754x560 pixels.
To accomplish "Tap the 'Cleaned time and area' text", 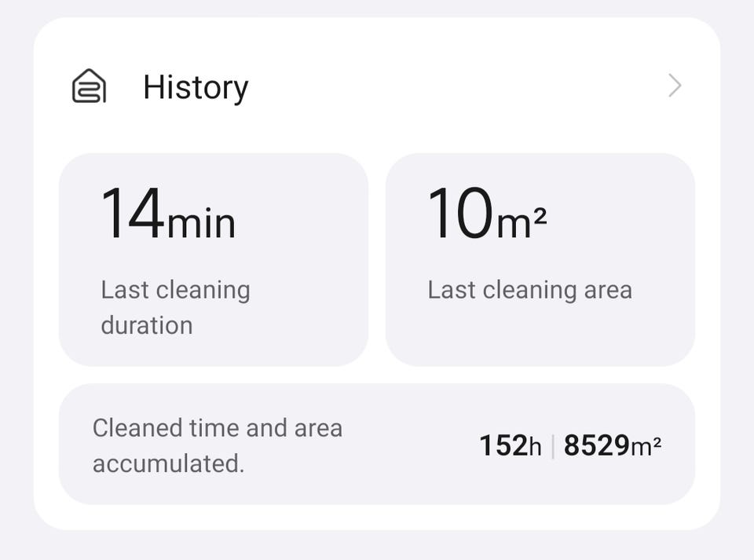I will point(218,428).
